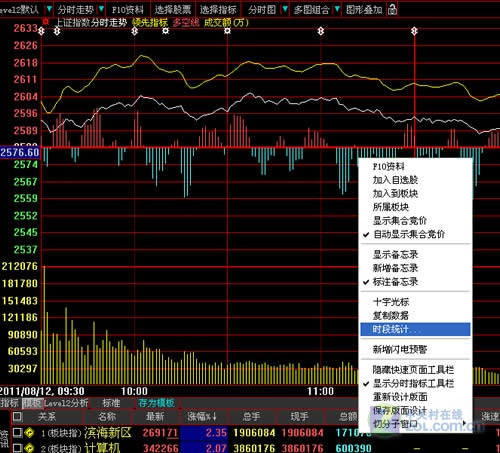The width and height of the screenshot is (500, 453).
Task: Click the 关系 column header
Action: [47, 416]
